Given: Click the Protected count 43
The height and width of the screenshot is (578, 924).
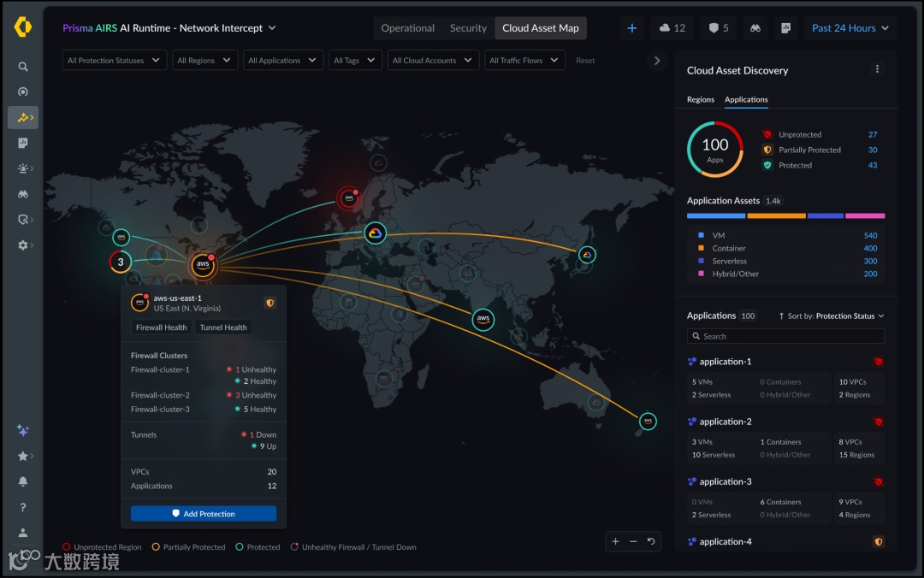Looking at the screenshot, I should (x=872, y=165).
